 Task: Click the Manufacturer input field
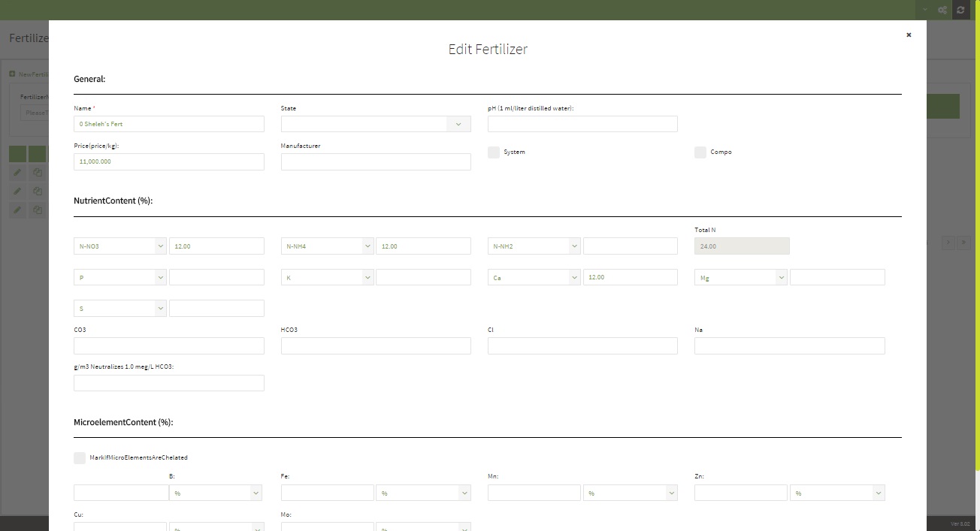376,162
